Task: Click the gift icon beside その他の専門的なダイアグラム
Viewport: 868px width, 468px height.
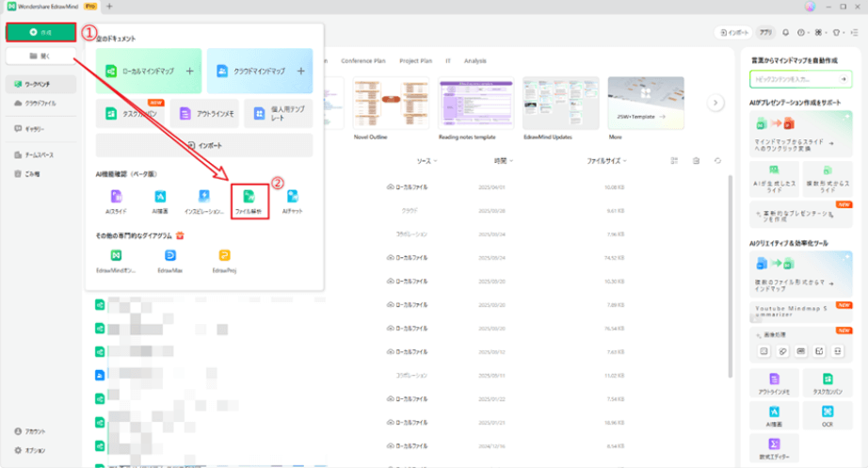Action: click(x=180, y=235)
